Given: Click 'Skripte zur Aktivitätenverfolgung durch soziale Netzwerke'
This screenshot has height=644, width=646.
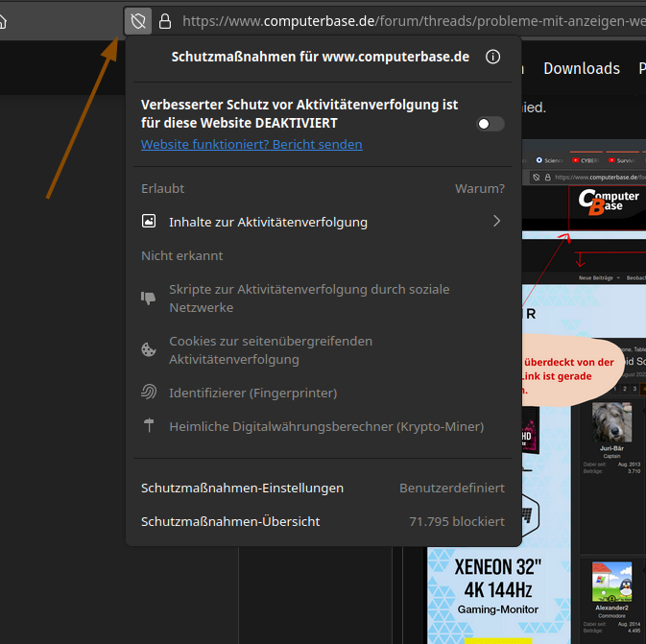Looking at the screenshot, I should pyautogui.click(x=309, y=298).
